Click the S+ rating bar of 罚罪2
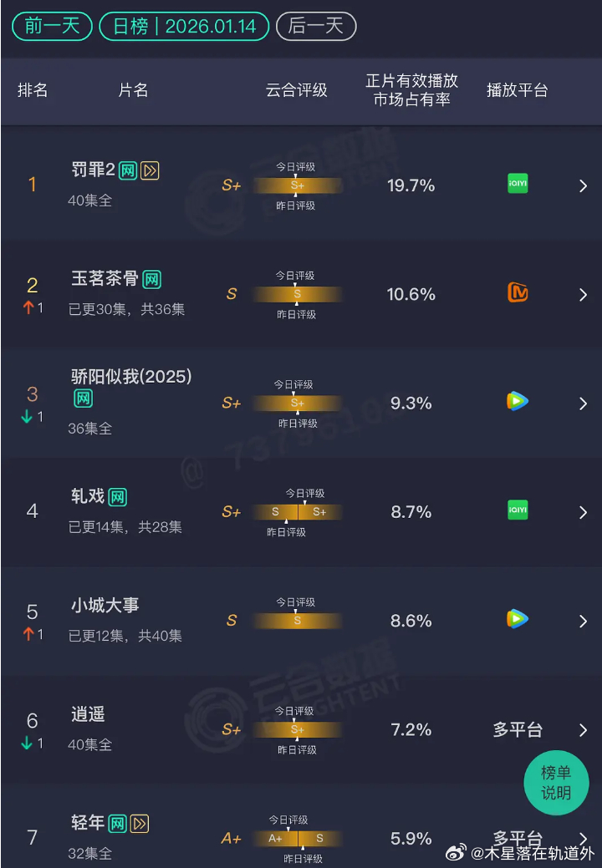602x868 pixels. (x=298, y=185)
